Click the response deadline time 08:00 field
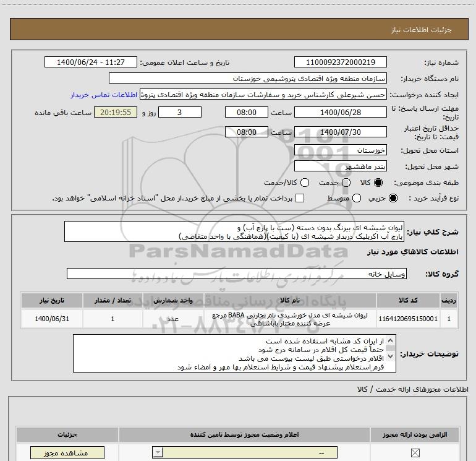Screen dimensions: 476x461 [247, 112]
